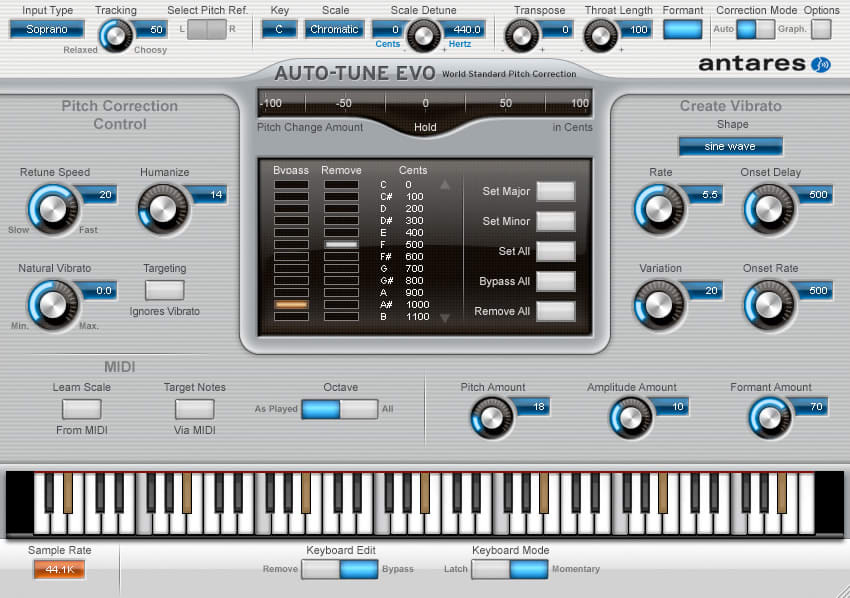This screenshot has height=598, width=850.
Task: Click the vibrato Rate knob
Action: click(659, 209)
